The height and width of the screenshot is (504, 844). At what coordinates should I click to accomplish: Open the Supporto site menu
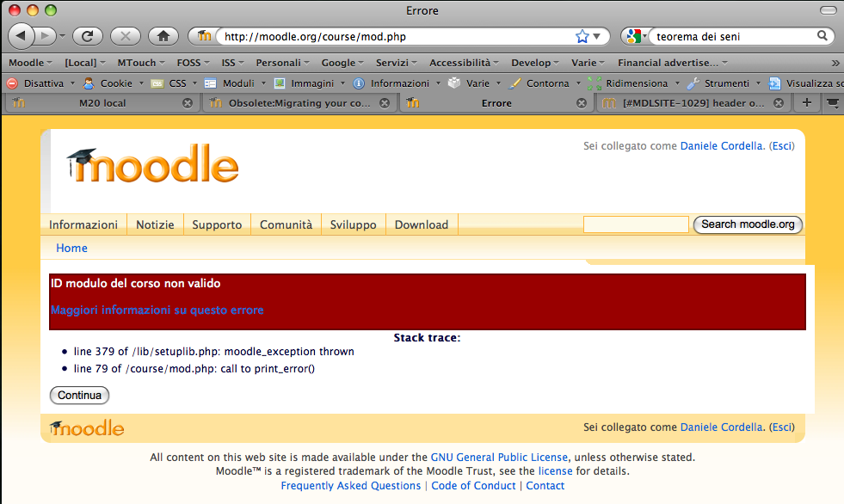coord(217,224)
